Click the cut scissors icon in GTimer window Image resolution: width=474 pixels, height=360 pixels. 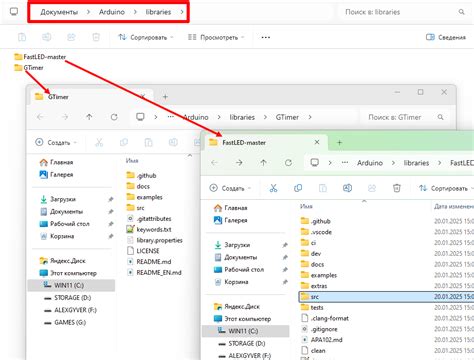coord(99,143)
